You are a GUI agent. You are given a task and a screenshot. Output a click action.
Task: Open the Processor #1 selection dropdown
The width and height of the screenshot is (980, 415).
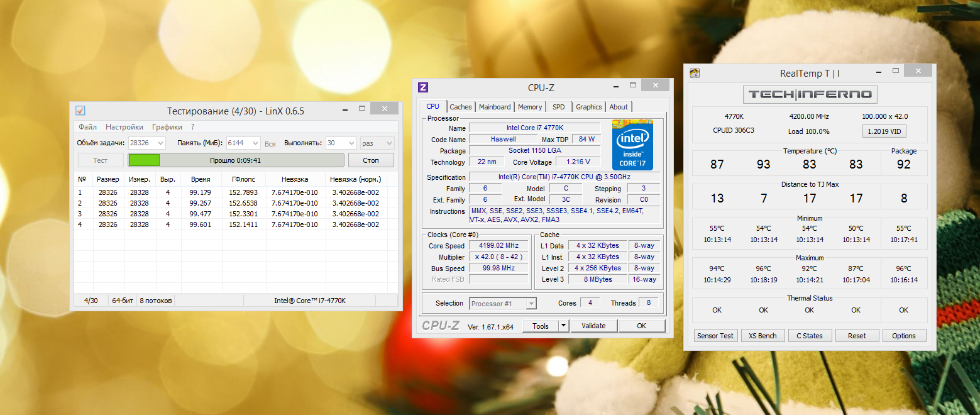pos(503,304)
